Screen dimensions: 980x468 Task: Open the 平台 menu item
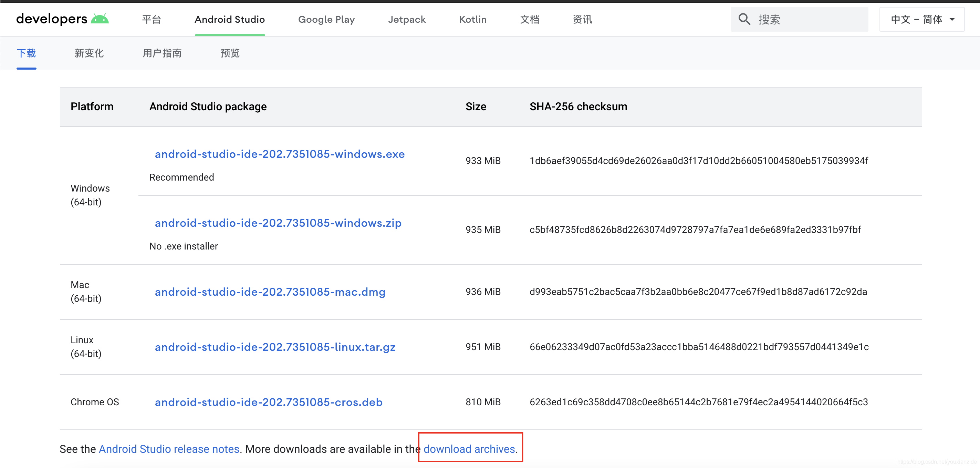(152, 19)
